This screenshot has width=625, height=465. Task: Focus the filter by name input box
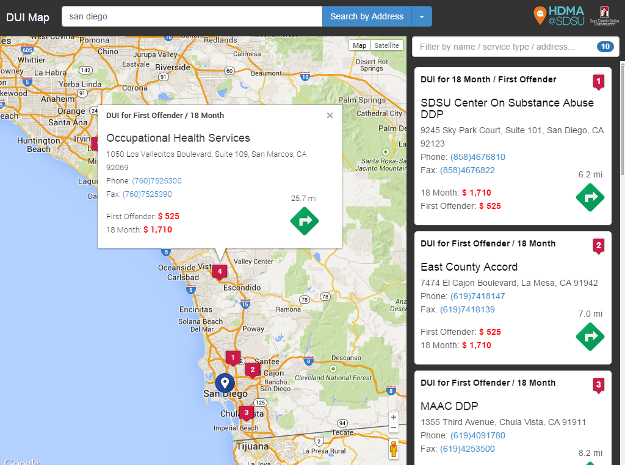pyautogui.click(x=505, y=46)
